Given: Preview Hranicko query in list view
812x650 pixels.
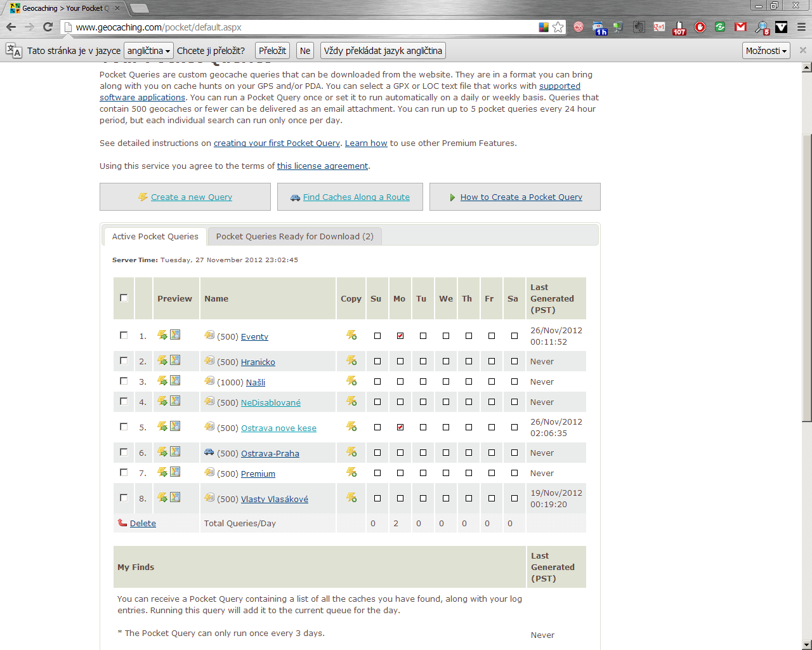Looking at the screenshot, I should [162, 361].
